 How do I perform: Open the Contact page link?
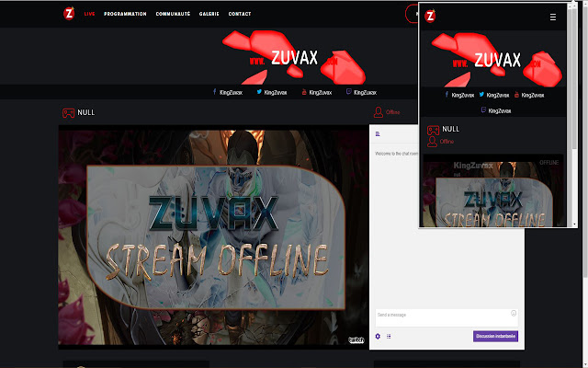240,14
